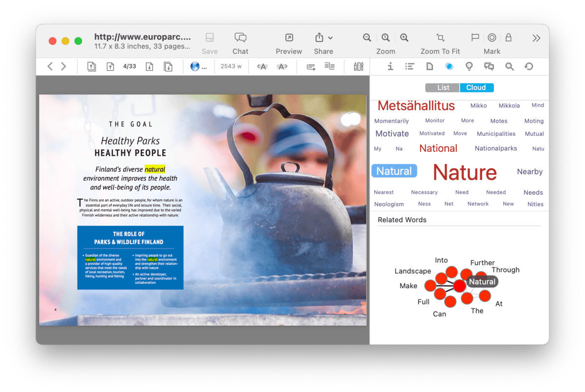585x392 pixels.
Task: Click the Zoom To Fit icon
Action: pyautogui.click(x=440, y=38)
